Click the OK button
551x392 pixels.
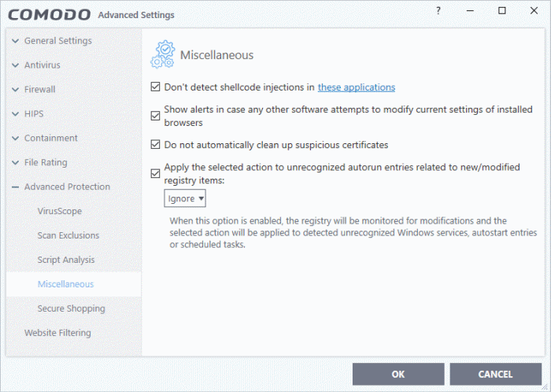coord(398,374)
